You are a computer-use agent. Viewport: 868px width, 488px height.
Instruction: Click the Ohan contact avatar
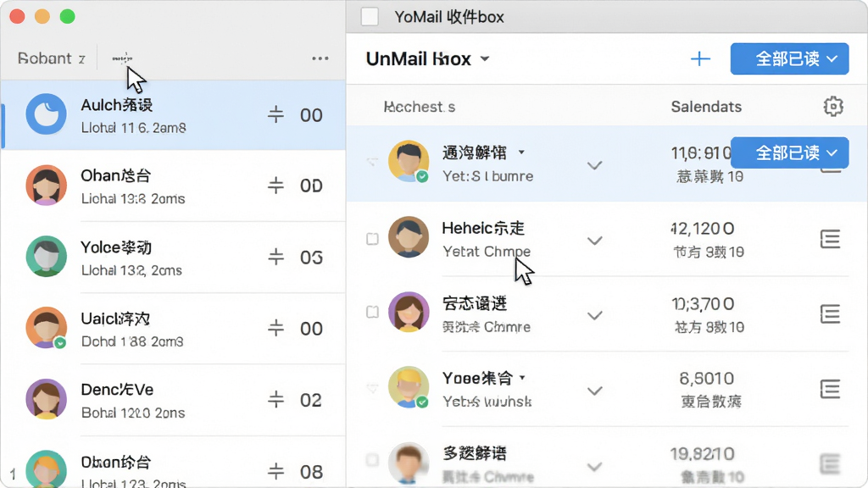pos(46,186)
